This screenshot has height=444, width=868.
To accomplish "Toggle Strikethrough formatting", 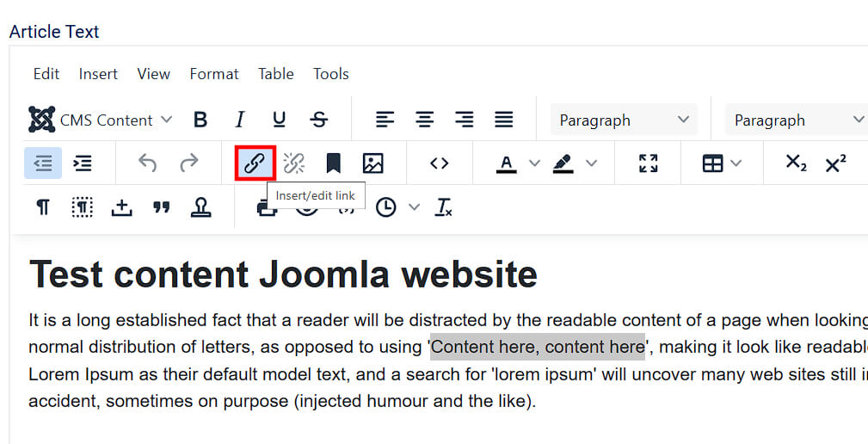I will tap(319, 120).
